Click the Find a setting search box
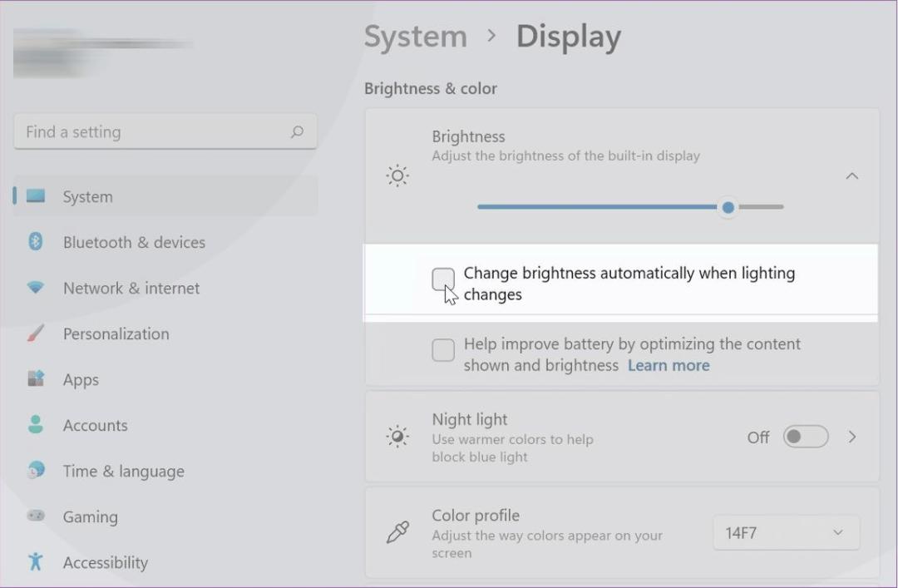 [165, 131]
